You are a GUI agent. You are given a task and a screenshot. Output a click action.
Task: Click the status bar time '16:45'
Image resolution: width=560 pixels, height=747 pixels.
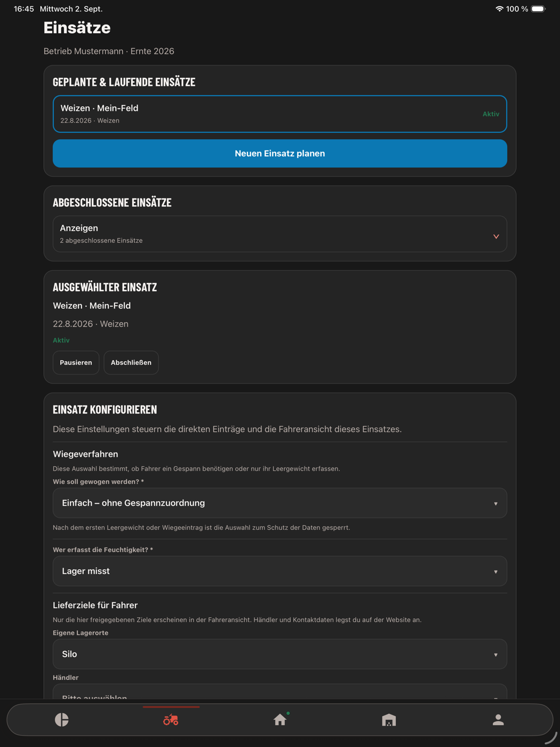click(24, 9)
